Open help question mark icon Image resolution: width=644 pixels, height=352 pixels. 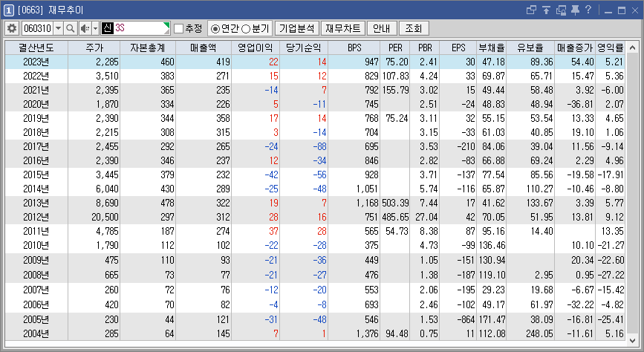588,10
